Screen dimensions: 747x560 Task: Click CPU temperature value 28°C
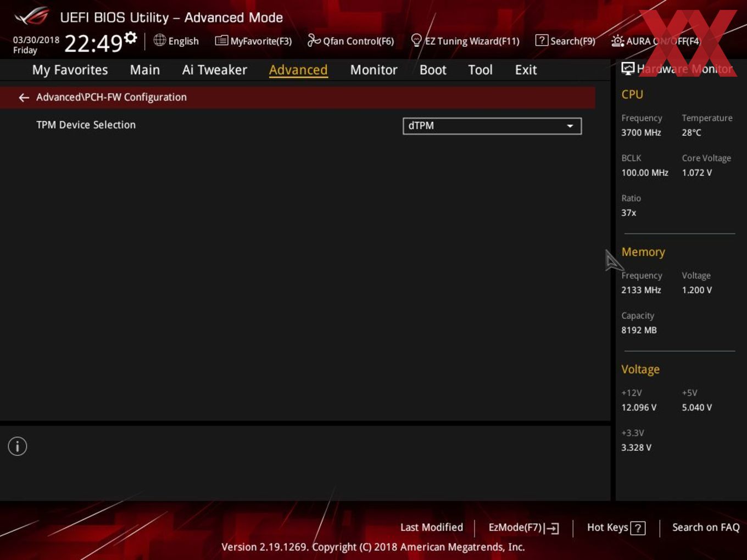tap(692, 132)
